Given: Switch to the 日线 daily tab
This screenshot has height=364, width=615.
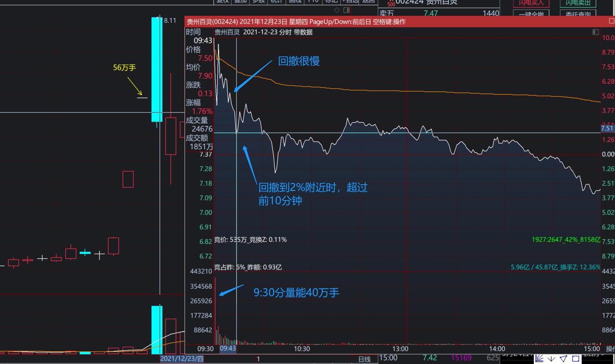Looking at the screenshot, I should [x=364, y=359].
